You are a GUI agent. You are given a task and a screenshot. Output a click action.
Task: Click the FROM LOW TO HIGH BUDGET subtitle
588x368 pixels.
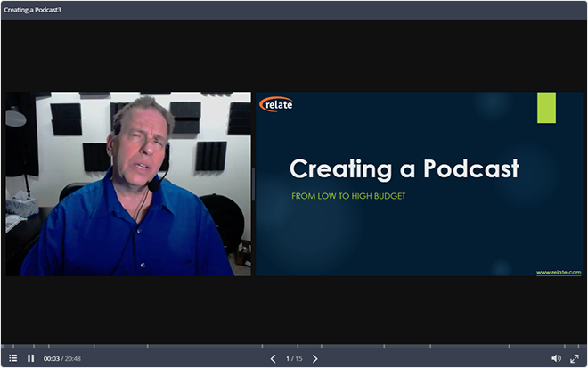(348, 196)
